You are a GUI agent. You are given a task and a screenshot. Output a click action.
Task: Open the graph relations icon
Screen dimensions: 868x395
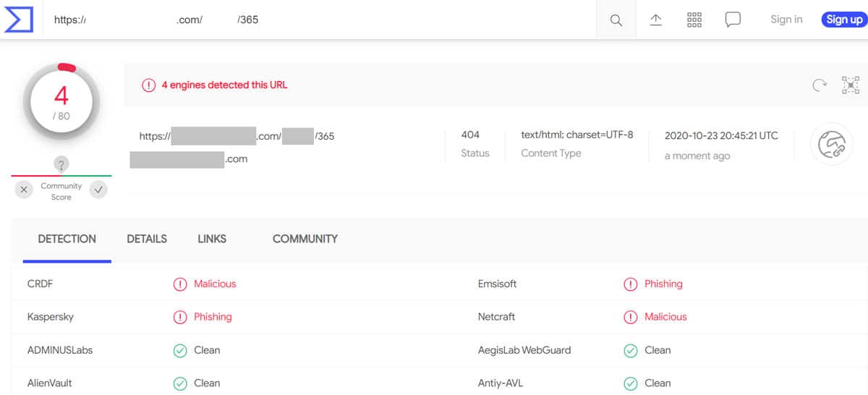point(851,85)
